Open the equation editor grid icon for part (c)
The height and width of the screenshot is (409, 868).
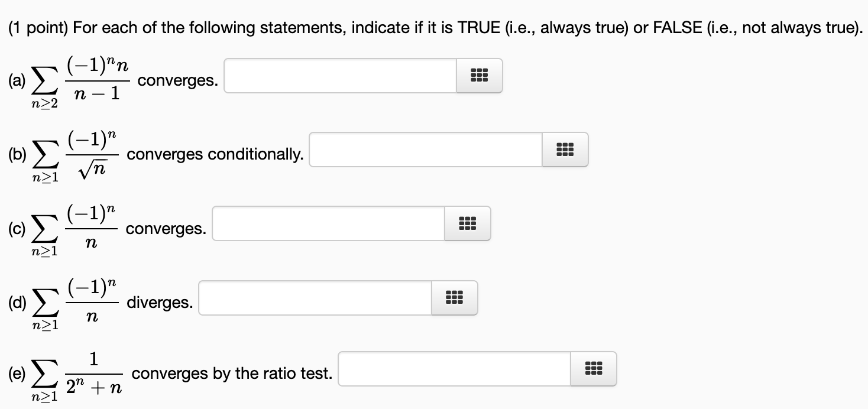coord(467,223)
